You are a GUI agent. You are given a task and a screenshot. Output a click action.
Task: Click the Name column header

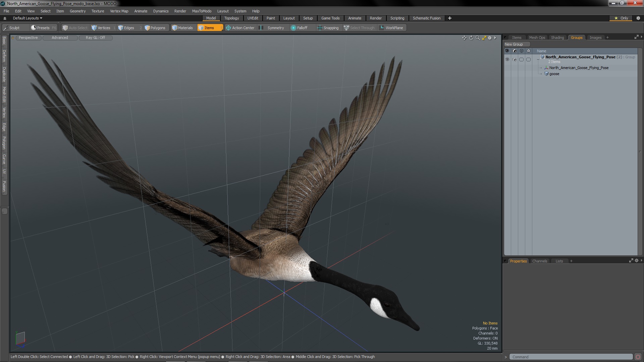(541, 51)
